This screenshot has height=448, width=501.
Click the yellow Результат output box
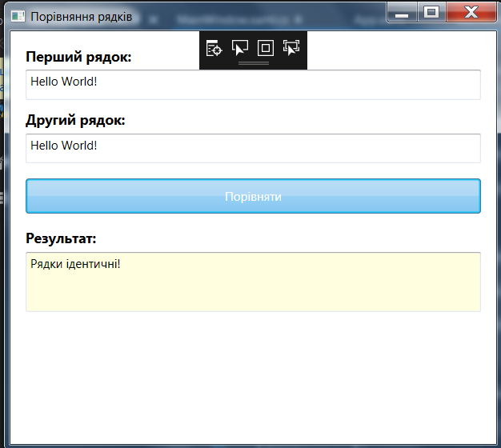(253, 282)
